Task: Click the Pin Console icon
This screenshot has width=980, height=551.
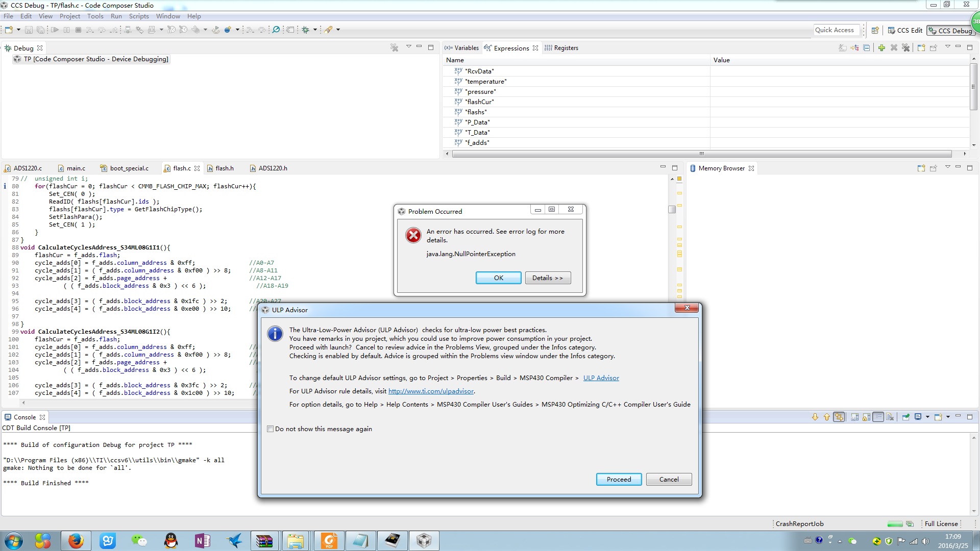Action: (905, 417)
